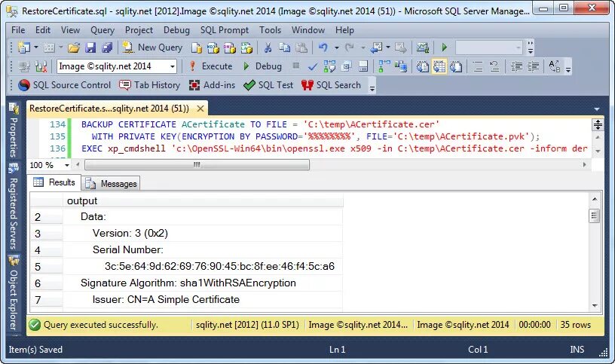Click the New Query button
The height and width of the screenshot is (364, 615).
[152, 47]
